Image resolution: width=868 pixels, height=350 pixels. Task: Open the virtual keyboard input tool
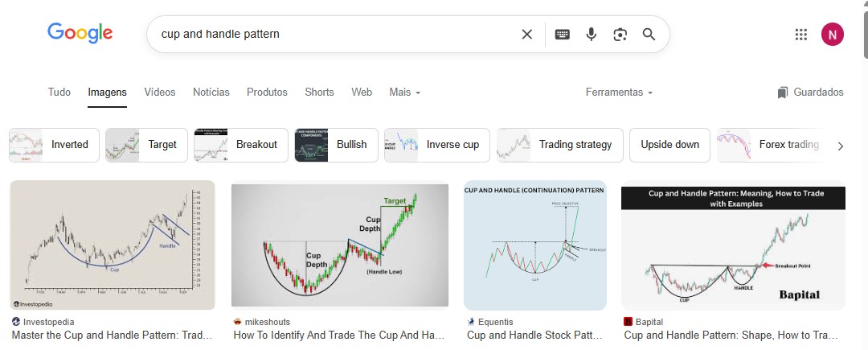pos(563,34)
